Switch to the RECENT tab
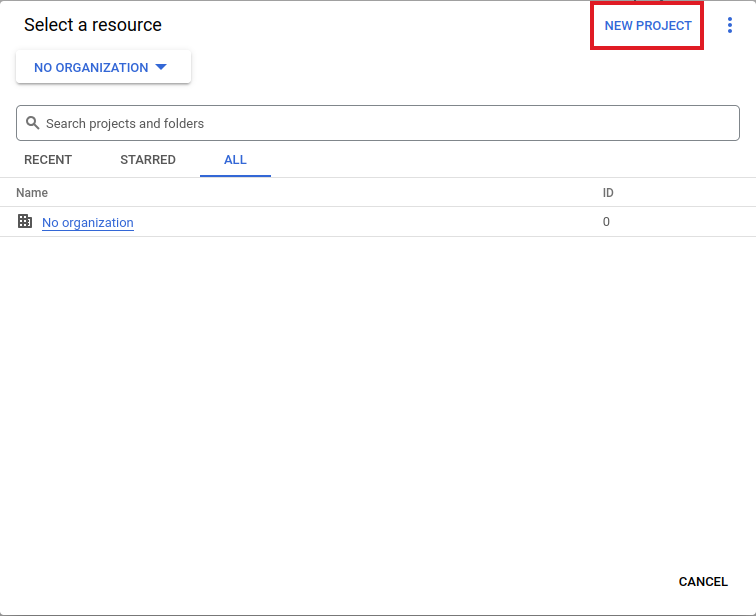Screen dimensions: 756x616 point(48,160)
